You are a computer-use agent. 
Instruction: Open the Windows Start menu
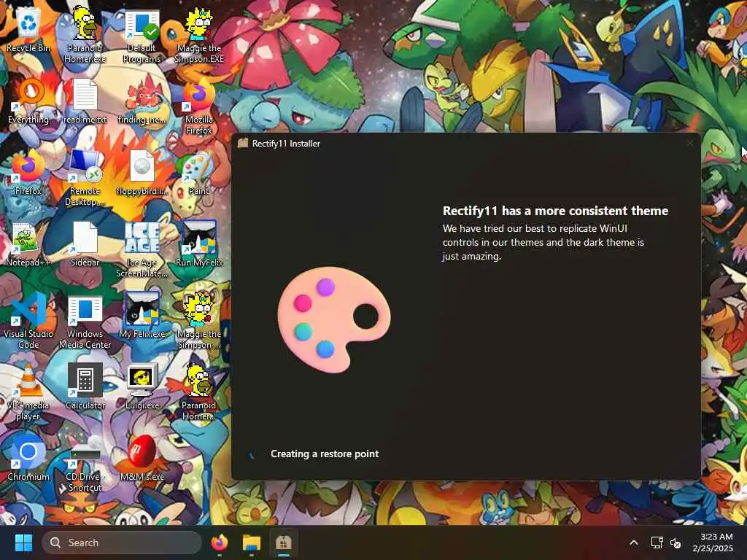click(x=23, y=542)
